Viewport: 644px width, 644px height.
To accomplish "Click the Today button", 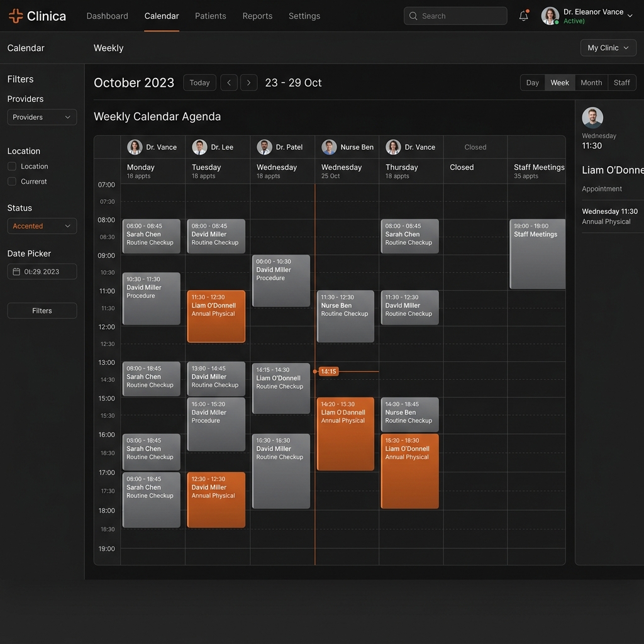I will [199, 82].
